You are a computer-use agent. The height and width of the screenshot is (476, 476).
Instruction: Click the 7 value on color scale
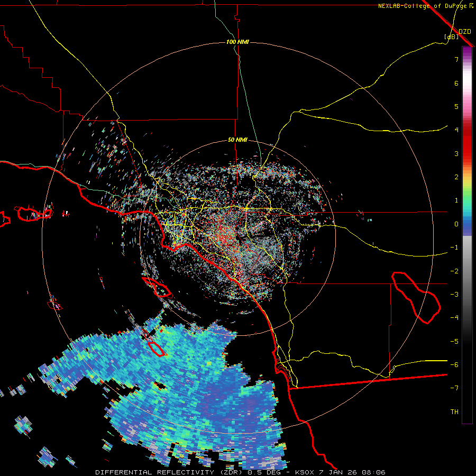[456, 59]
